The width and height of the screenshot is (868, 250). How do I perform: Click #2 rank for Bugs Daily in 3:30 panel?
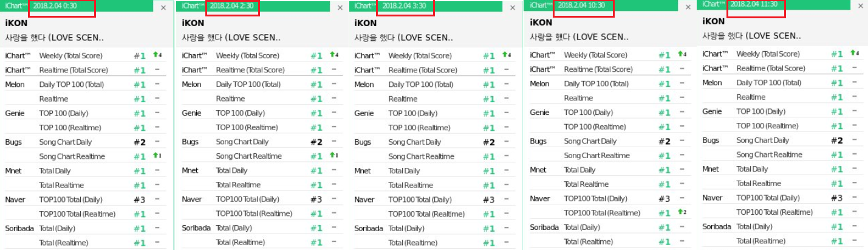pyautogui.click(x=488, y=142)
